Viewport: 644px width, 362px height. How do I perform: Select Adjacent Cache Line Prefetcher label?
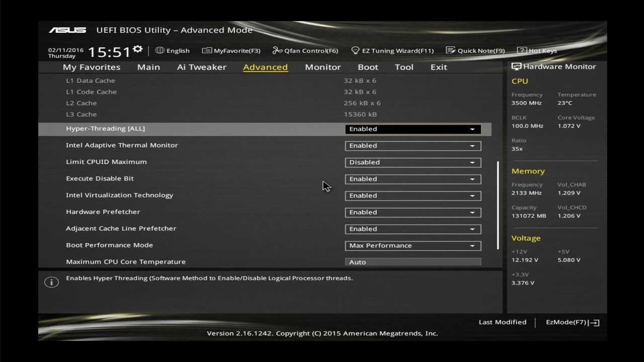(x=121, y=228)
